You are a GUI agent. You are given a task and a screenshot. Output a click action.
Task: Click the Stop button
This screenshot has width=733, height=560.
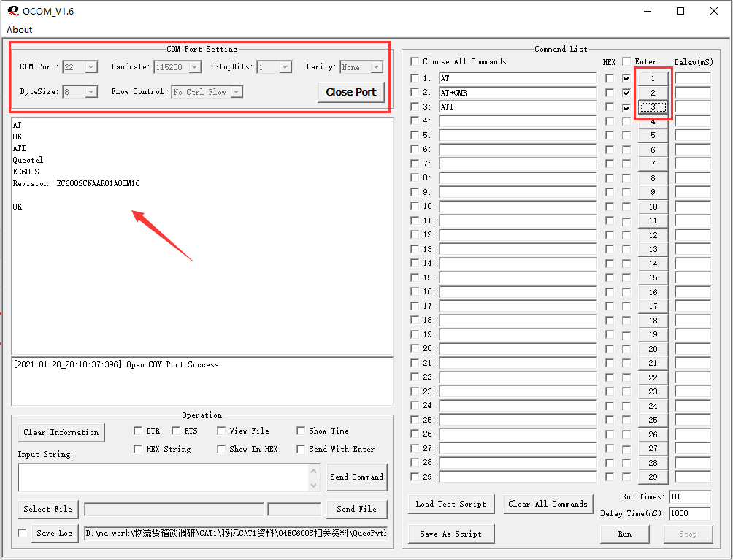[x=688, y=534]
